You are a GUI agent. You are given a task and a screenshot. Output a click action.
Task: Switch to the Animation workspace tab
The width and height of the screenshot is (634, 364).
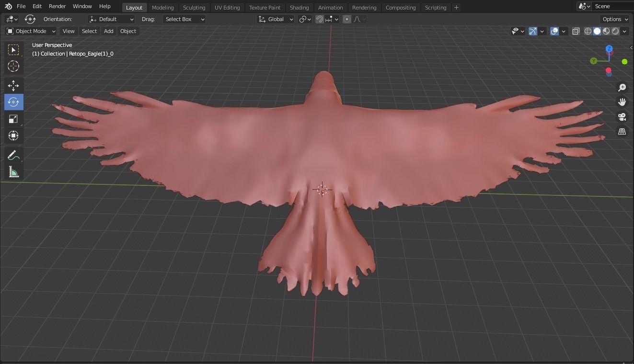[x=331, y=8]
